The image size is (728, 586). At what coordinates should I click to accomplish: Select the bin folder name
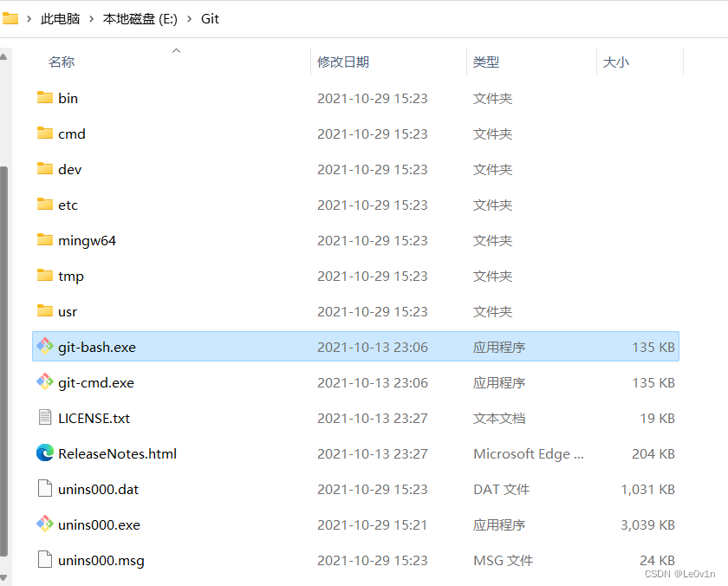[x=68, y=98]
